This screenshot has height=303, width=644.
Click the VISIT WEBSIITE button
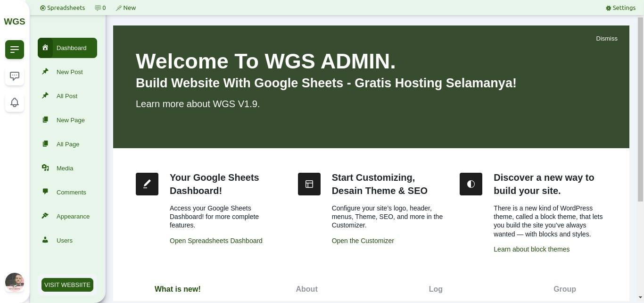click(67, 285)
